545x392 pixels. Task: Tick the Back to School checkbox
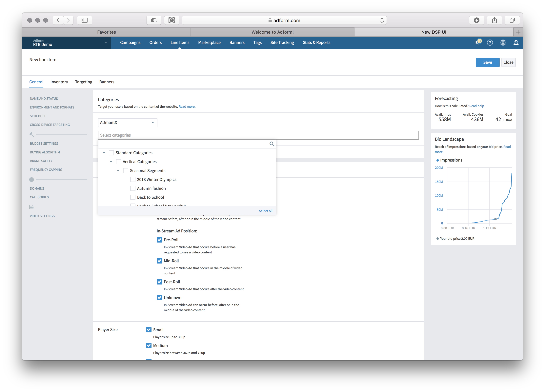pos(133,197)
